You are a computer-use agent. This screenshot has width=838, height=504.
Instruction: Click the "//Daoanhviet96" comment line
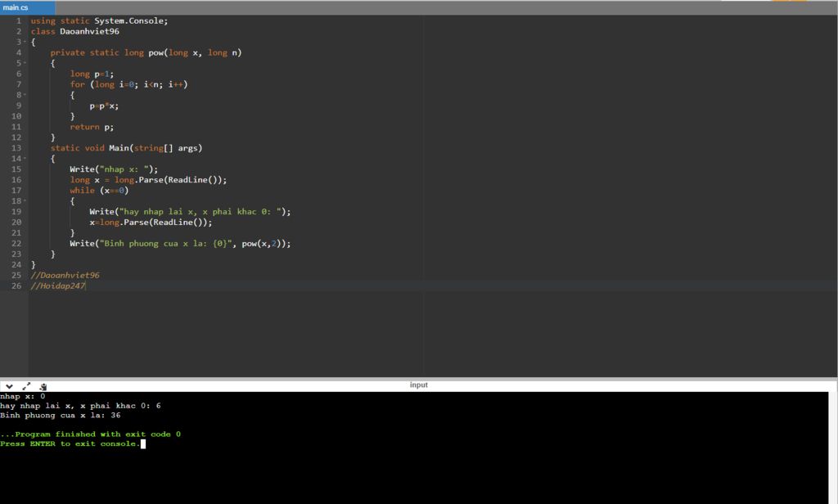(x=65, y=275)
